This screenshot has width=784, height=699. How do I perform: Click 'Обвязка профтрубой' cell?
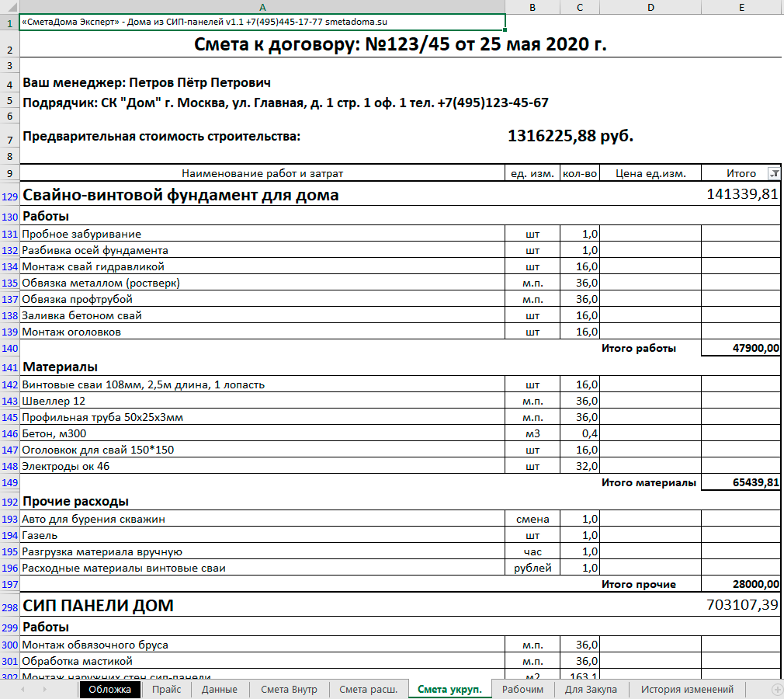tap(262, 299)
